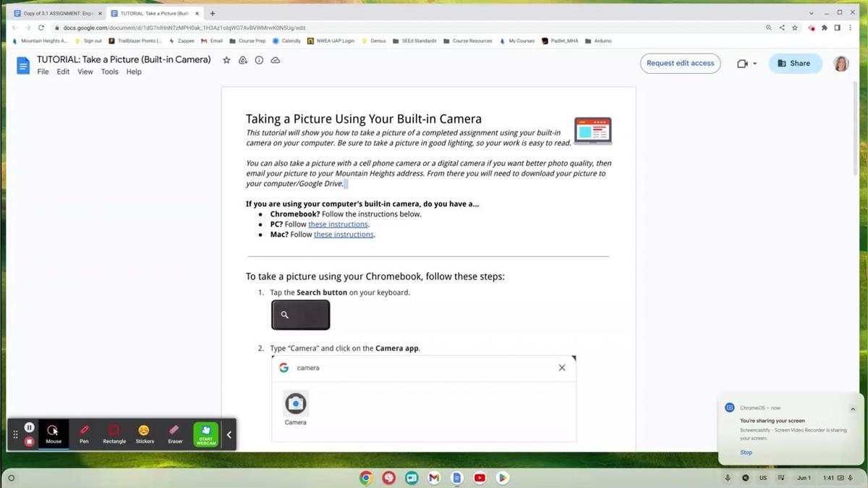This screenshot has height=488, width=868.
Task: Click the address bar URL field
Action: [405, 28]
